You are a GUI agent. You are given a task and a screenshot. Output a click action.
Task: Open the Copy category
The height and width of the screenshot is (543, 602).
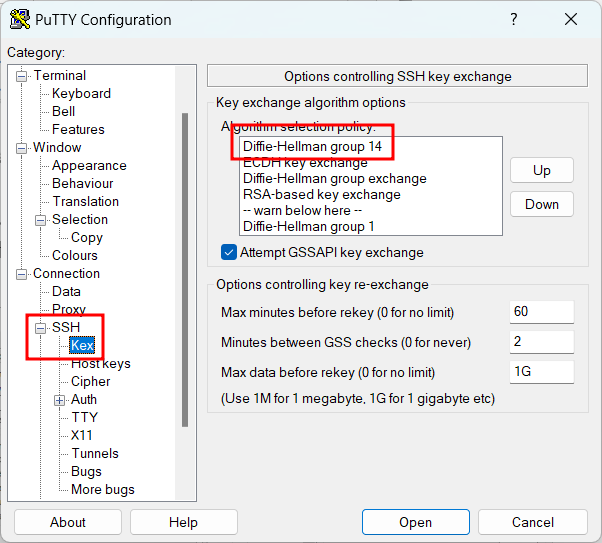87,237
